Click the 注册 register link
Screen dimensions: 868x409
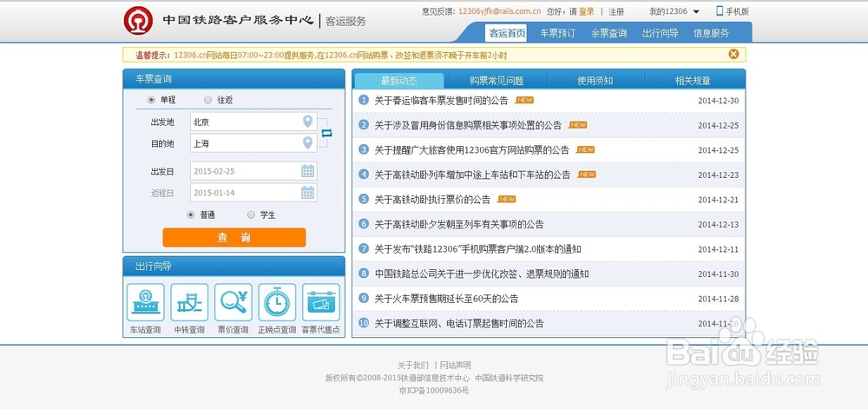pos(616,11)
